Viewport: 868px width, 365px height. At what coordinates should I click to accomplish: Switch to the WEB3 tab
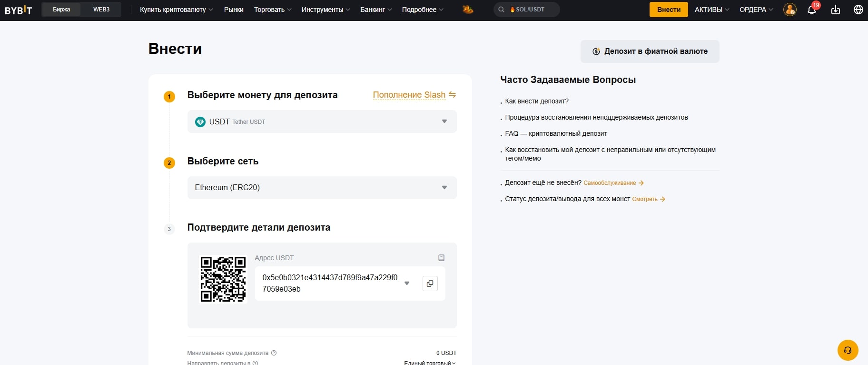[x=101, y=10]
